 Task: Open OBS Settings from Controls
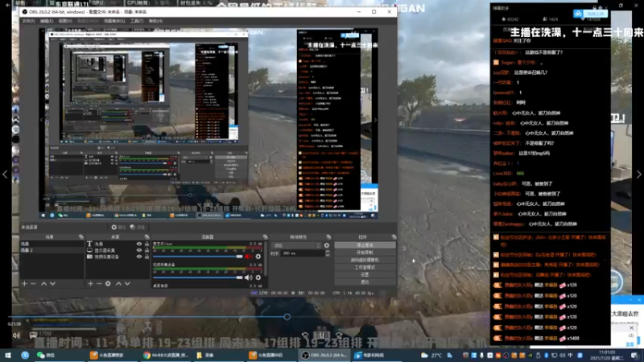365,274
